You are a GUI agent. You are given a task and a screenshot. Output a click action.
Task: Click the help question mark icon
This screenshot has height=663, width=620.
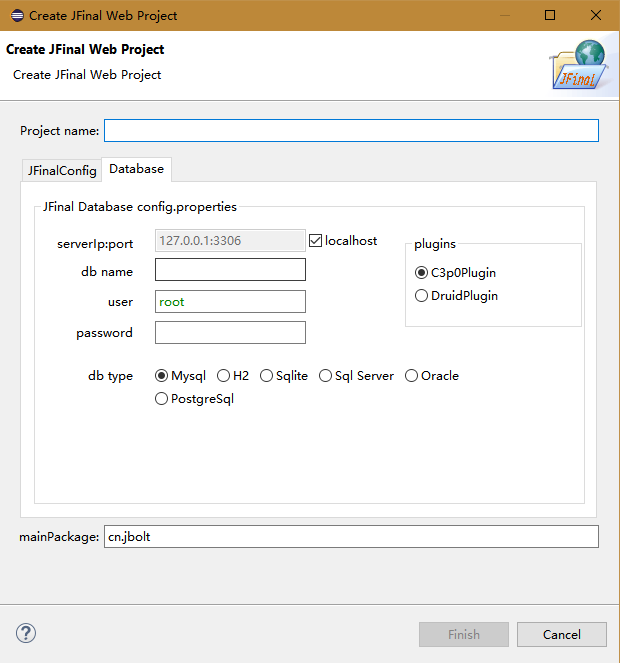[26, 633]
